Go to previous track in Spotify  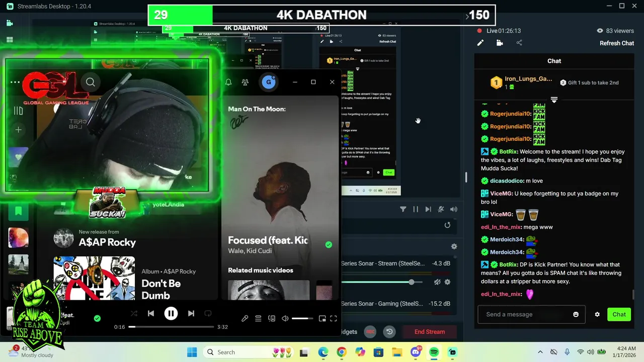coord(150,313)
